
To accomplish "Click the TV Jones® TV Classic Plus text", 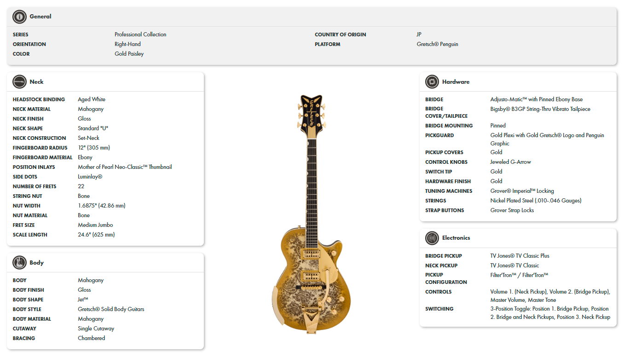I will (520, 256).
